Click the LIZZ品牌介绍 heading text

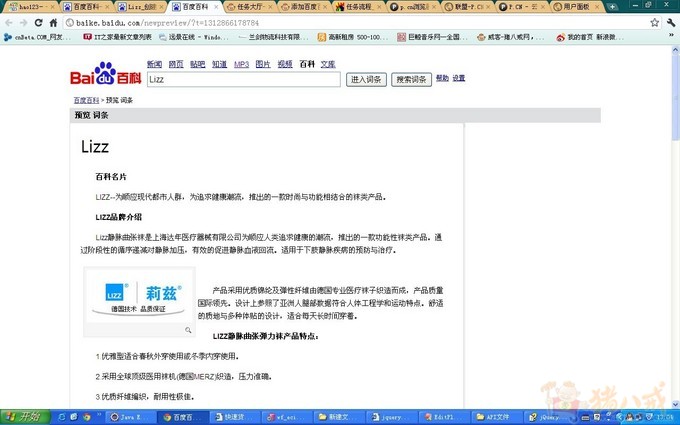(x=118, y=217)
